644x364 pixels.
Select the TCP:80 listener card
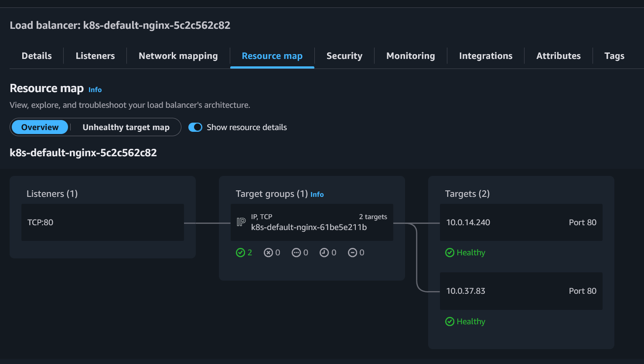102,222
